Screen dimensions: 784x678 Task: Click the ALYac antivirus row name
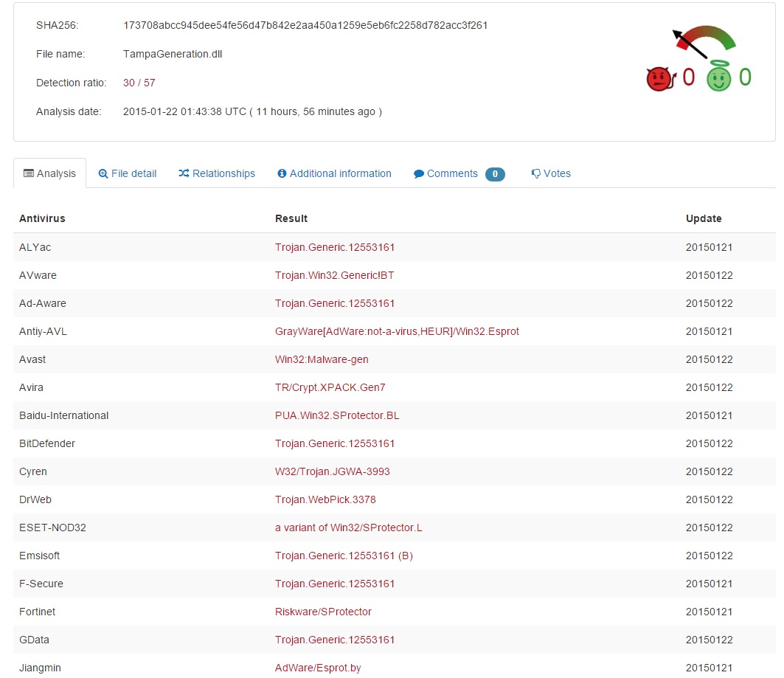tap(35, 247)
